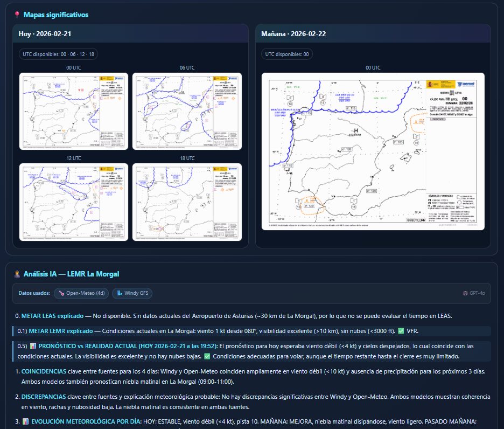Open today's 18 UTC significant map thumbnail
This screenshot has width=504, height=429.
(x=187, y=202)
